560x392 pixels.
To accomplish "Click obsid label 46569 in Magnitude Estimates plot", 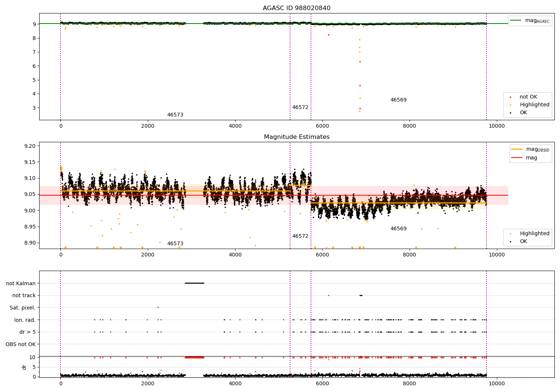I will 398,229.
